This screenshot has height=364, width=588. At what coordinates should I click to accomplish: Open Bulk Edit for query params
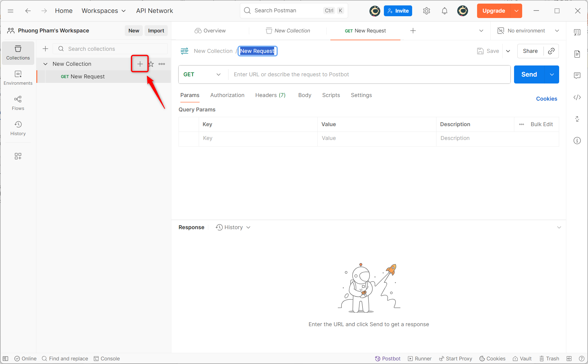541,124
